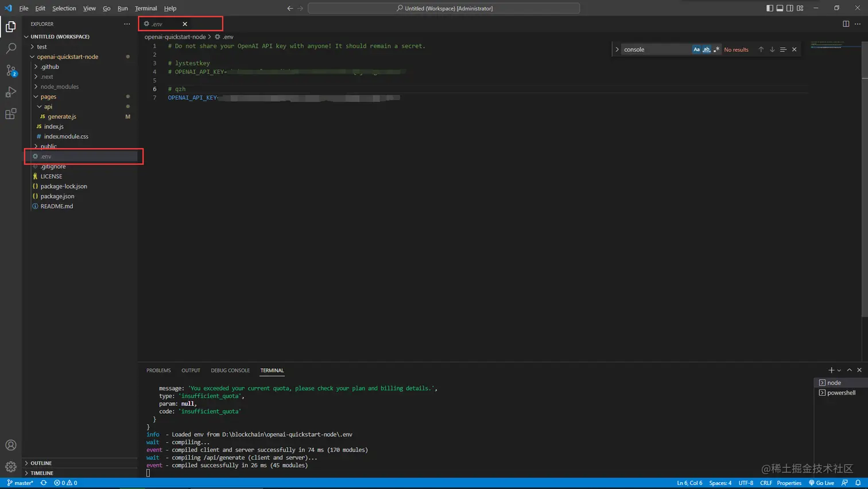Switch to the PROBLEMS panel tab
Image resolution: width=868 pixels, height=489 pixels.
[158, 371]
